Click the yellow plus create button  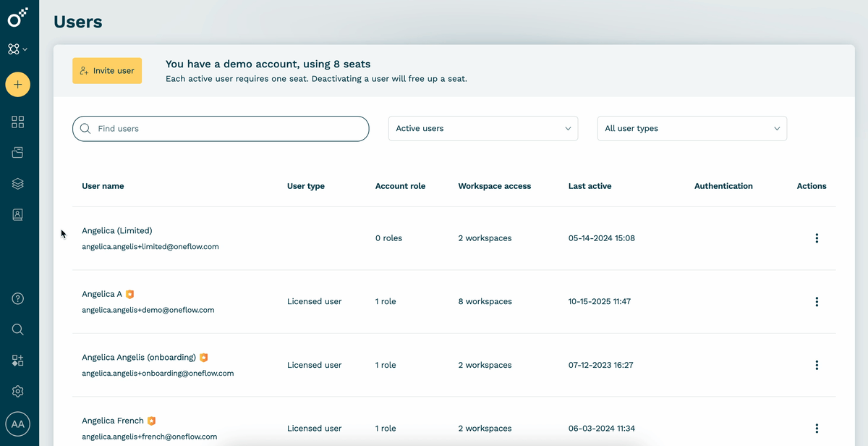pos(18,85)
